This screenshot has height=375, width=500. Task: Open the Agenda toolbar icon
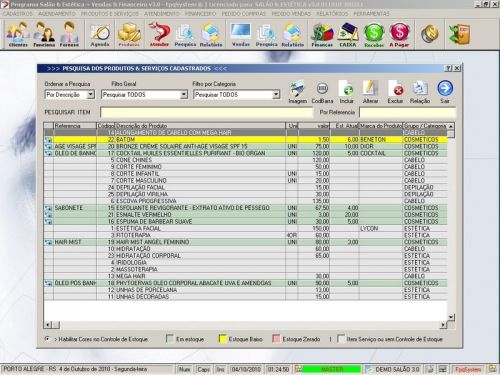(x=100, y=34)
